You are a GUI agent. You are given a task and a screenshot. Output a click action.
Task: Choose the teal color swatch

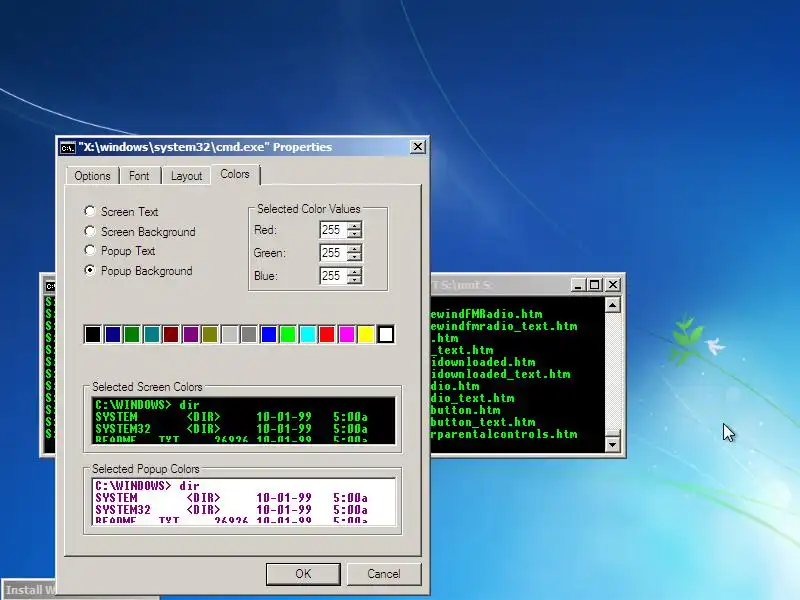pos(152,335)
